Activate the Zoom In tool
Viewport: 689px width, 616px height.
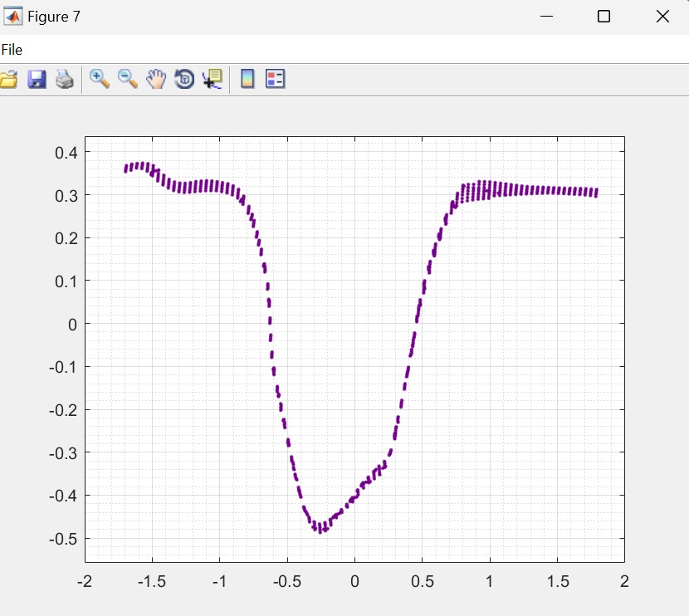pyautogui.click(x=100, y=79)
